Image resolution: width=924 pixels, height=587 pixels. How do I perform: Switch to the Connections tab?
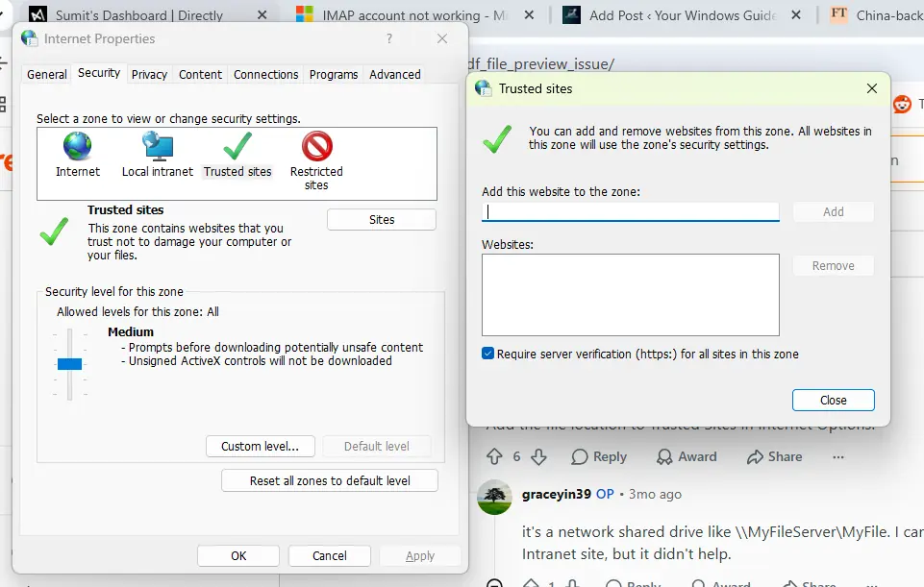click(x=265, y=75)
